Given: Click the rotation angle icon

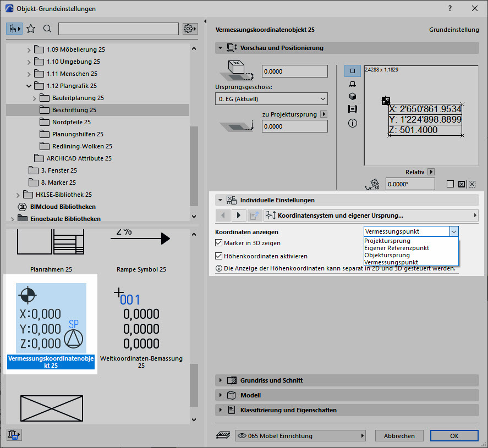Looking at the screenshot, I should pyautogui.click(x=372, y=184).
